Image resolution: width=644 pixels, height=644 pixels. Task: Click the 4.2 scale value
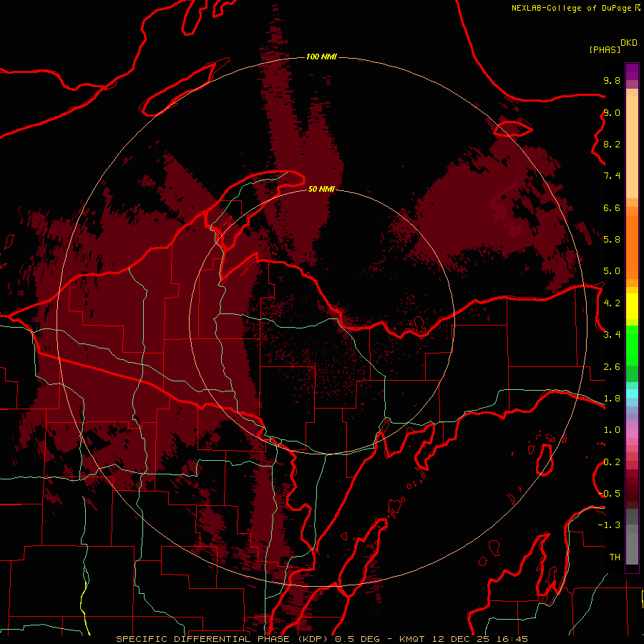[612, 303]
